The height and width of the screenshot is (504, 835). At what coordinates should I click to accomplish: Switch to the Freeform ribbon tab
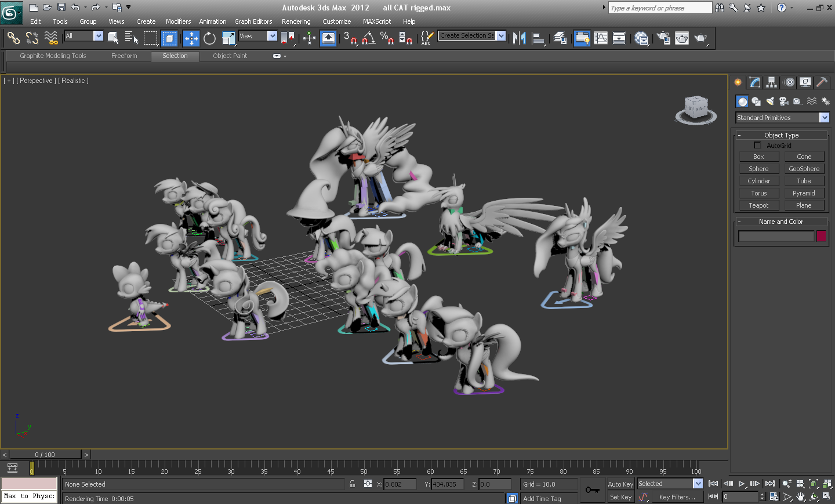point(124,56)
